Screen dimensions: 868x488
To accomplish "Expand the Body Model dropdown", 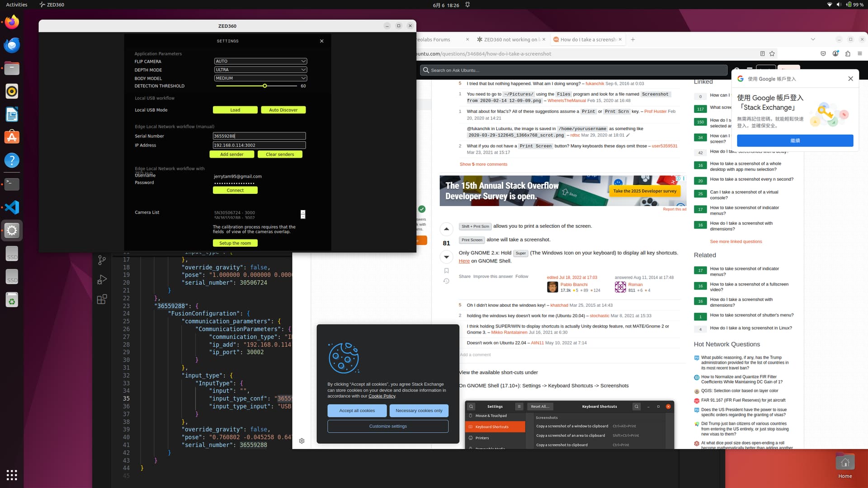I will (x=260, y=78).
